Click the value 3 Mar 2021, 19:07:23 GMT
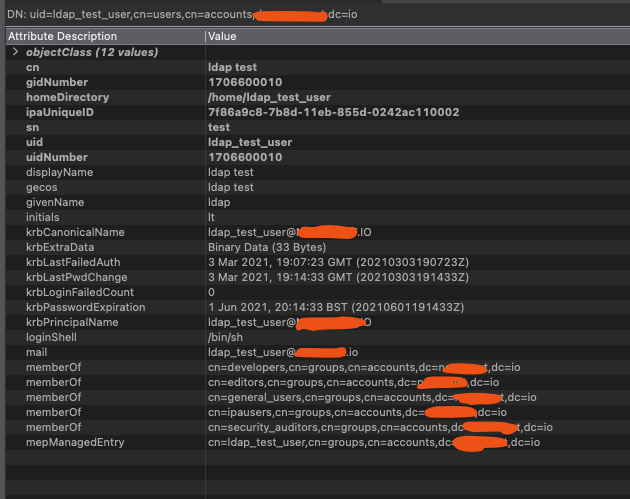Viewport: 630px width, 499px height. coord(338,262)
